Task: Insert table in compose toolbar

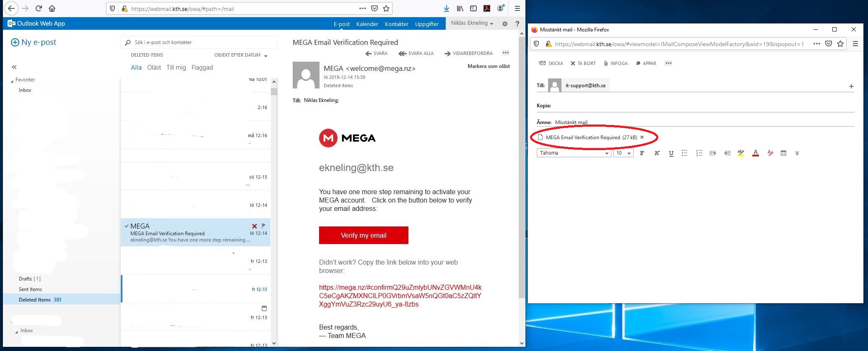Action: [783, 153]
